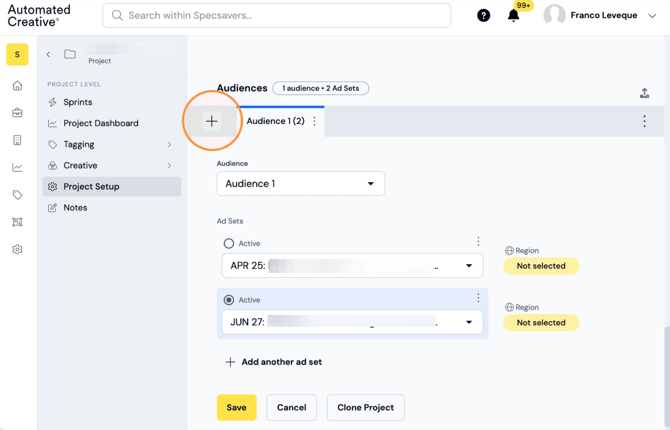670x430 pixels.
Task: Expand the Creative submenu chevron
Action: pos(169,165)
